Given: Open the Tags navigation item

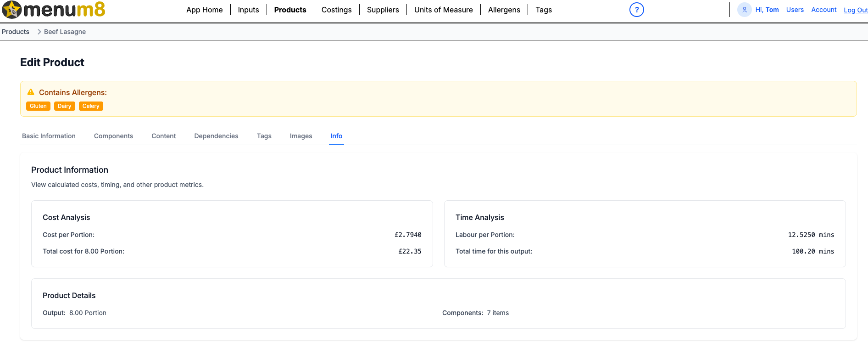Looking at the screenshot, I should [x=544, y=10].
